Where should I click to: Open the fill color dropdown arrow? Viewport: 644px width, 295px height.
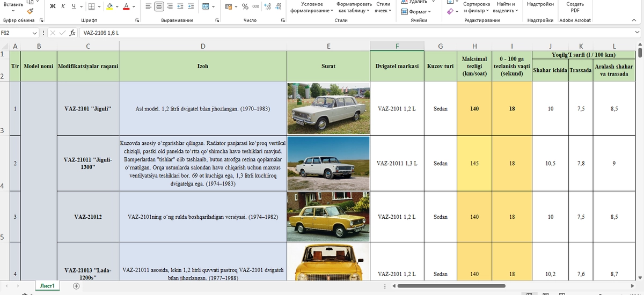click(118, 6)
